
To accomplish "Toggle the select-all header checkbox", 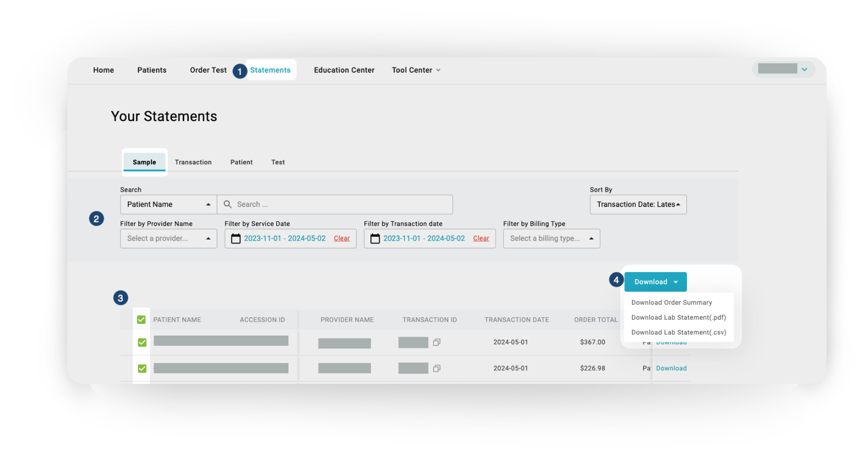I will pyautogui.click(x=141, y=320).
